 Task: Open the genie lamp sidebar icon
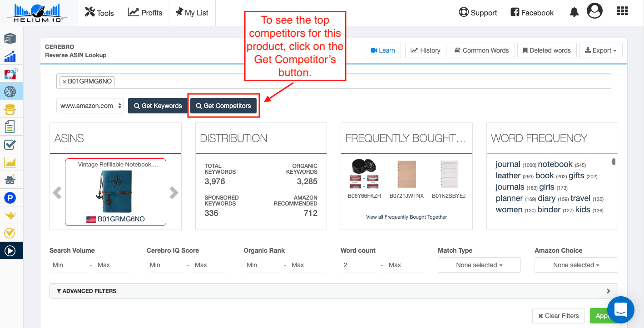click(10, 215)
